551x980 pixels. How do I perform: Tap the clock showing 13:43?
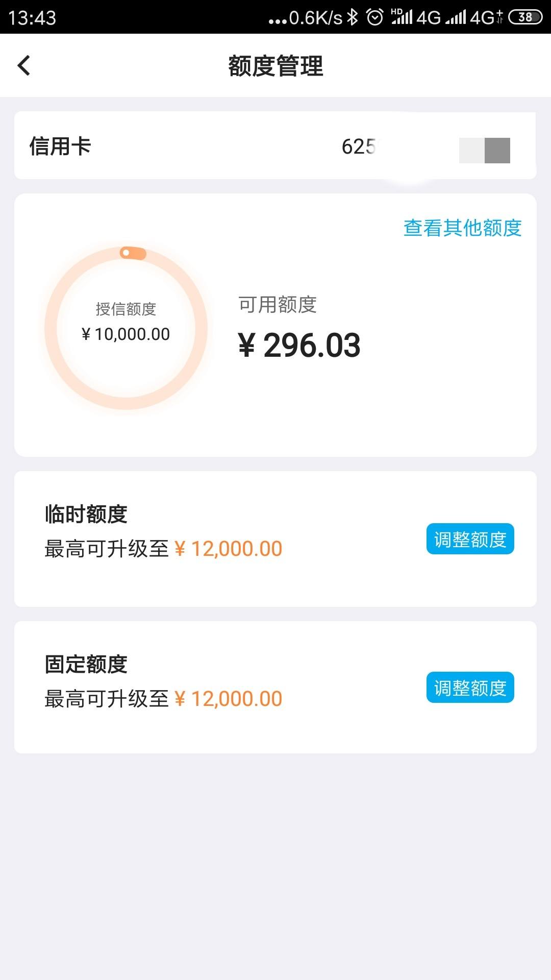click(x=32, y=18)
